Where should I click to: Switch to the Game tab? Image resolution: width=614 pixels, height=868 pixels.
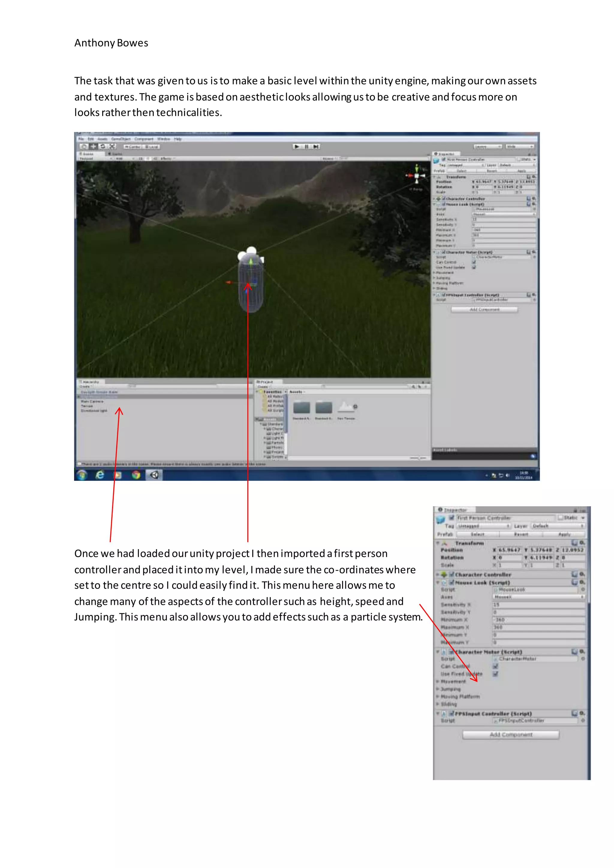pos(115,154)
